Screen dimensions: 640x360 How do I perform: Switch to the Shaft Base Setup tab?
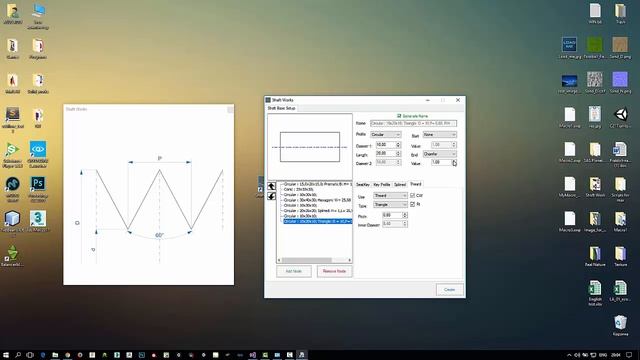(x=281, y=109)
